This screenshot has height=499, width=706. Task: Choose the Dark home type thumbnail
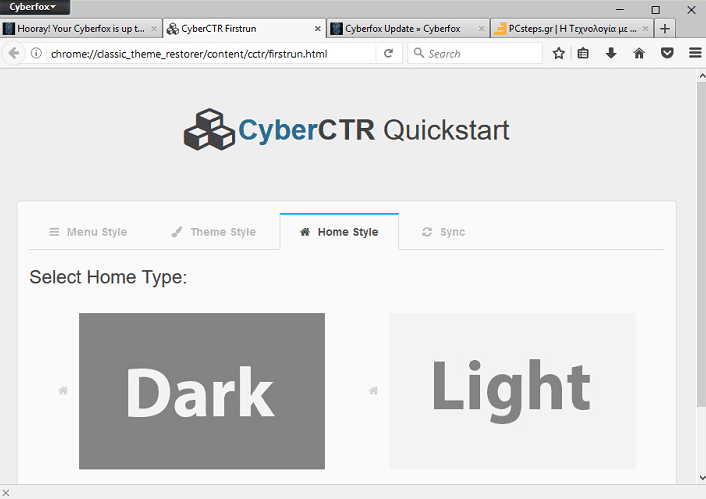tap(202, 391)
